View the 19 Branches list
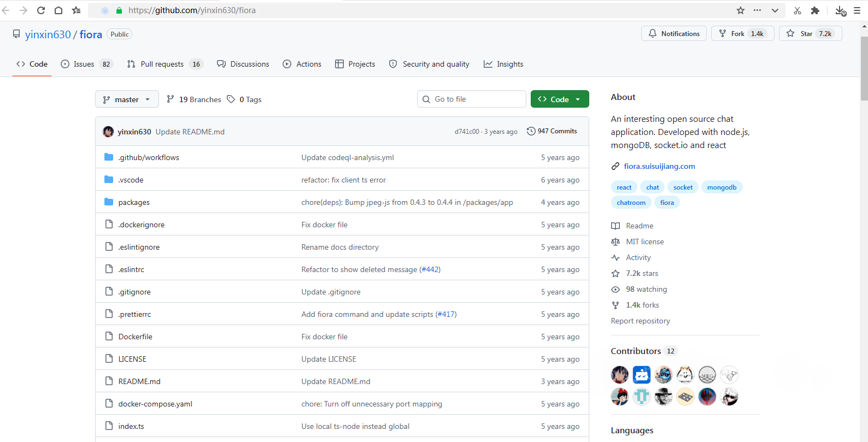The height and width of the screenshot is (442, 868). (194, 99)
